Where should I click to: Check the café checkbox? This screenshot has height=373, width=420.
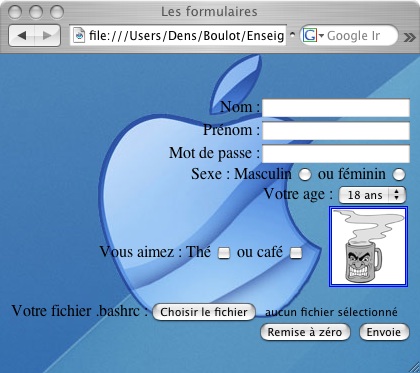click(296, 253)
